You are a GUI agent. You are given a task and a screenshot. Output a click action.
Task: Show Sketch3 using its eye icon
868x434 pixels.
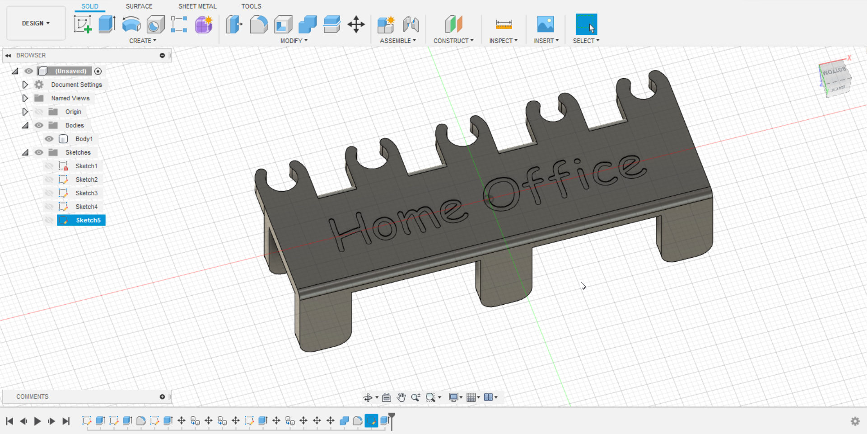49,193
